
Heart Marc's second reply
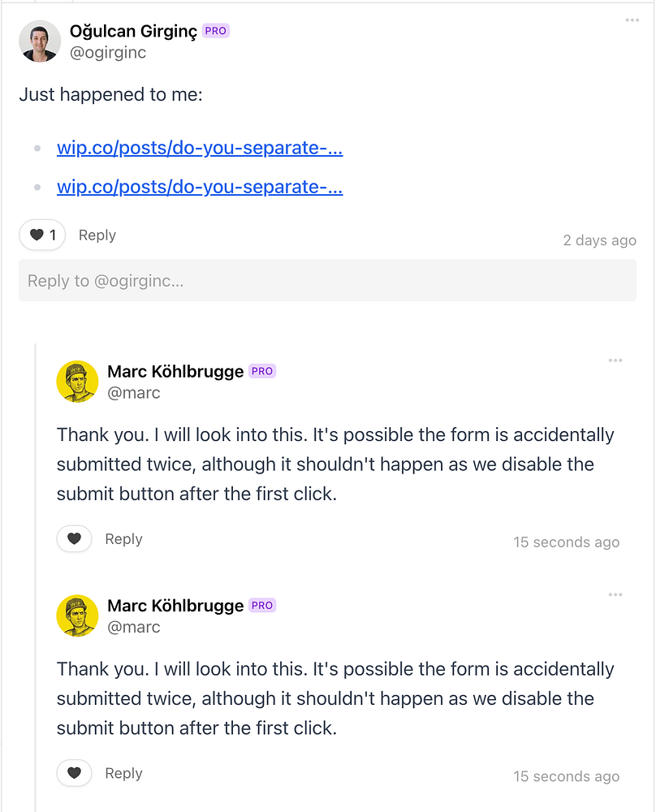tap(74, 774)
